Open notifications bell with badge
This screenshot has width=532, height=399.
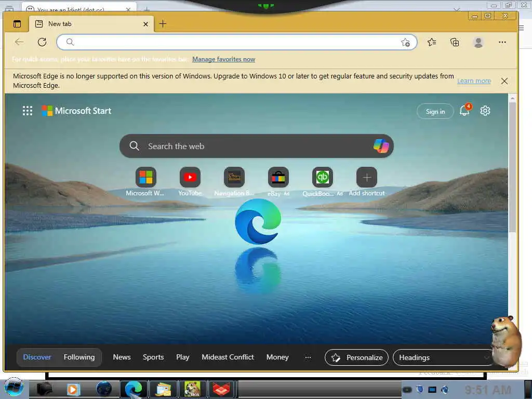click(x=465, y=110)
